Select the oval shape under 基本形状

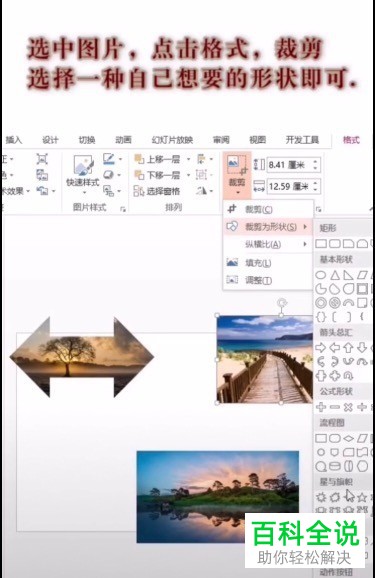pos(321,275)
